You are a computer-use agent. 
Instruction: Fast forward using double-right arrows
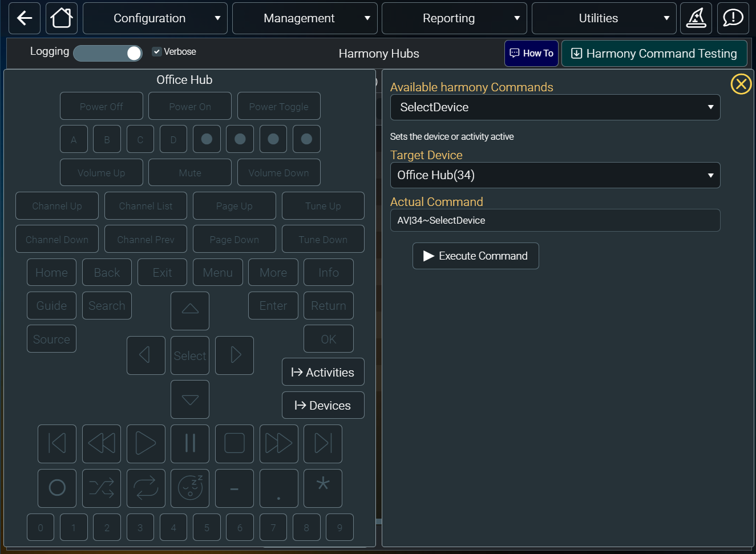(279, 443)
